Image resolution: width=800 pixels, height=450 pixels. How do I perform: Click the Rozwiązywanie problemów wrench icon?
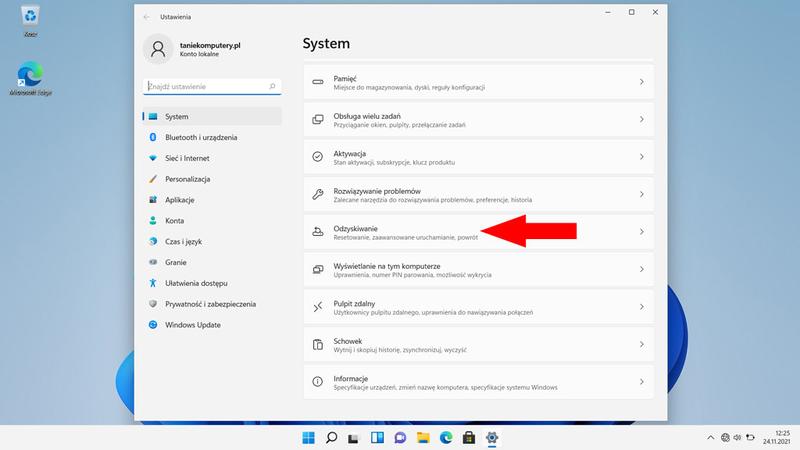(317, 194)
